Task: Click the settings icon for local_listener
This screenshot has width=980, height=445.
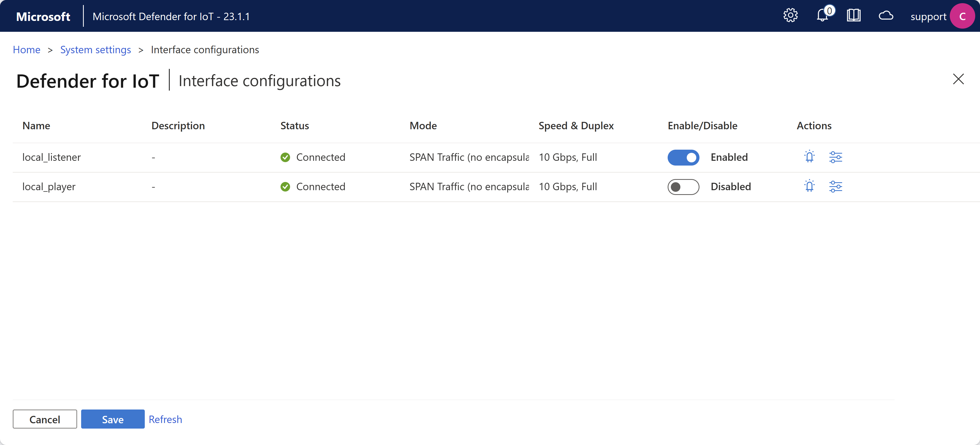Action: click(836, 157)
